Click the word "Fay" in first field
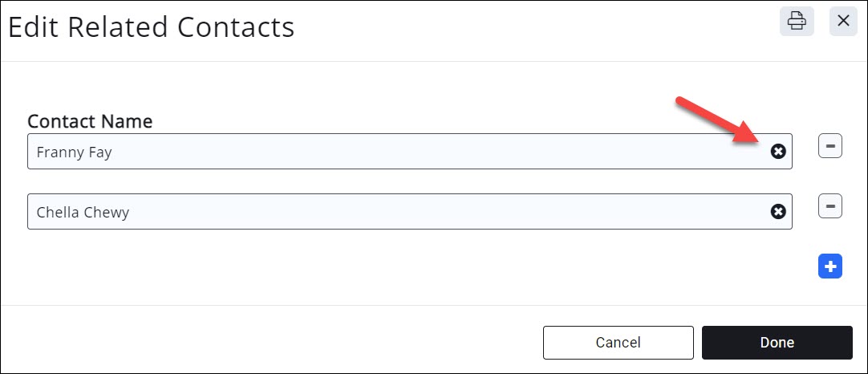This screenshot has height=374, width=868. (x=99, y=152)
